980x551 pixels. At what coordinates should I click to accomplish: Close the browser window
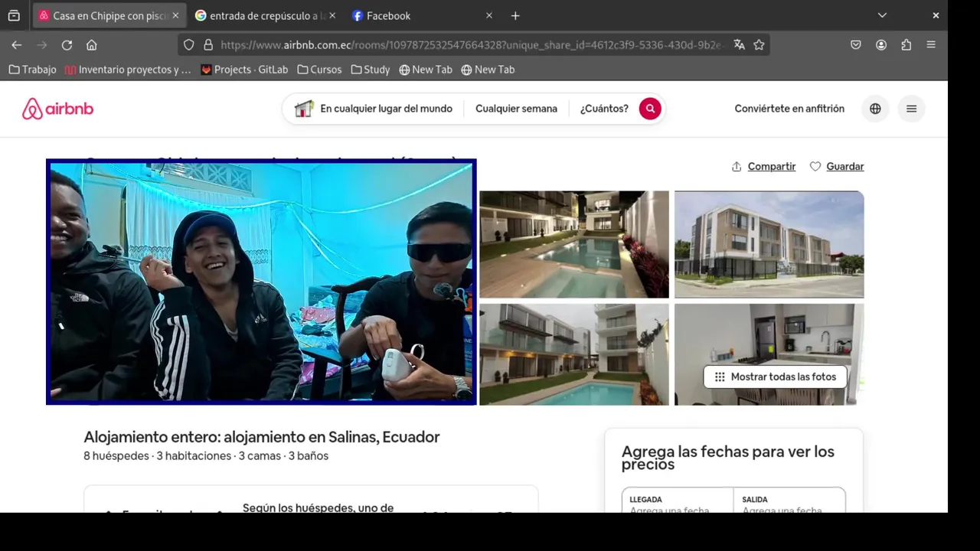pos(936,15)
